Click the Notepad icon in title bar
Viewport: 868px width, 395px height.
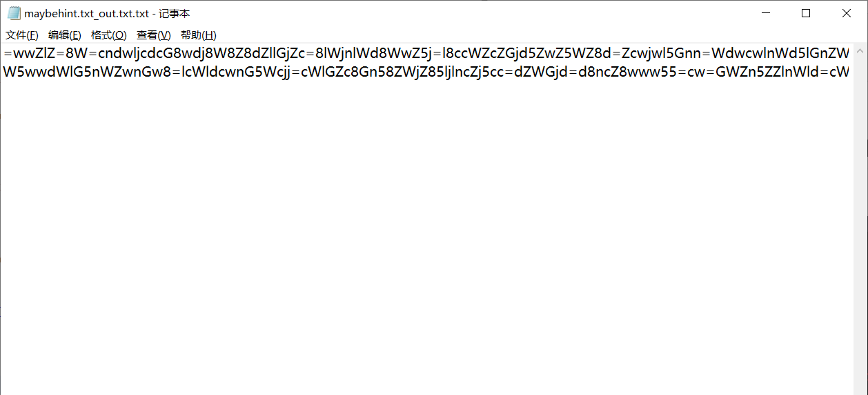pos(14,13)
